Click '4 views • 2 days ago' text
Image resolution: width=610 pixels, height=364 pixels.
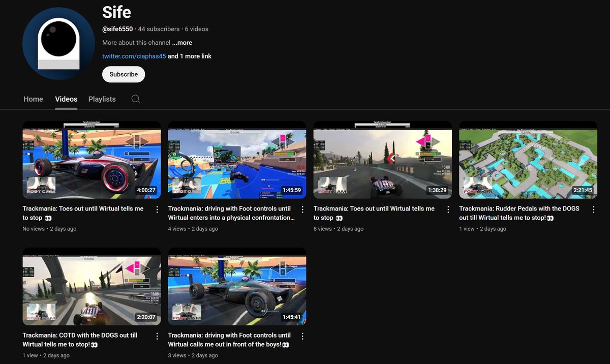pos(193,229)
